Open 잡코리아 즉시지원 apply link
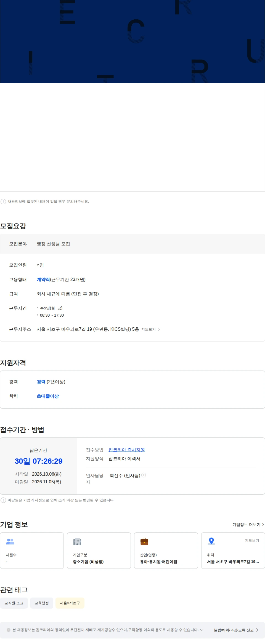 point(127,450)
